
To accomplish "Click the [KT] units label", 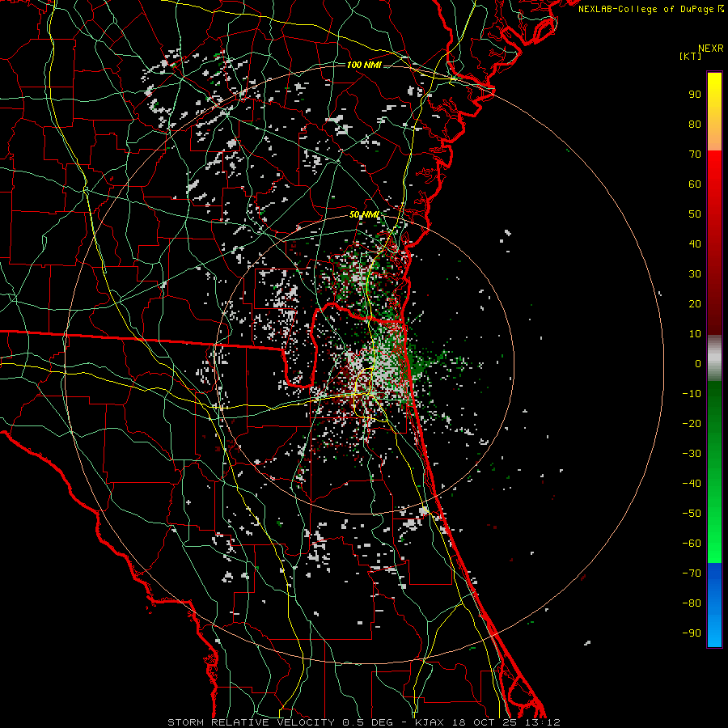I will pyautogui.click(x=691, y=56).
